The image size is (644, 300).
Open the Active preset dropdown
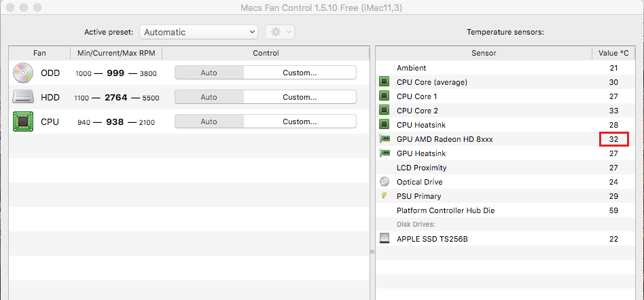[198, 32]
